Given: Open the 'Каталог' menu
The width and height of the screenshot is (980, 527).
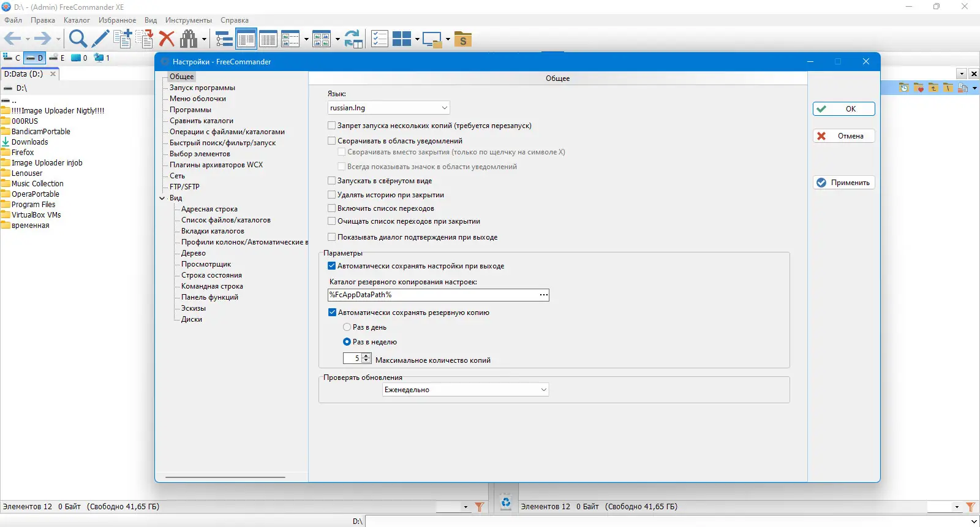Looking at the screenshot, I should point(77,20).
